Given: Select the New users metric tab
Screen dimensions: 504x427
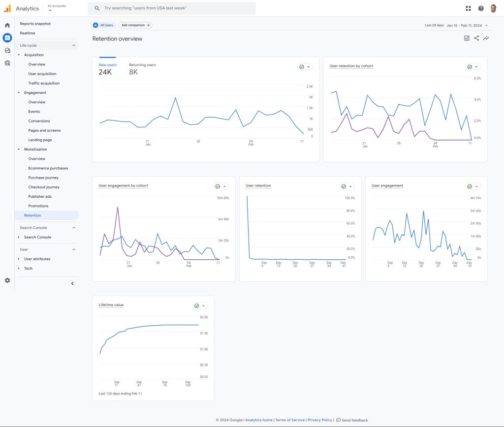Looking at the screenshot, I should [x=107, y=69].
